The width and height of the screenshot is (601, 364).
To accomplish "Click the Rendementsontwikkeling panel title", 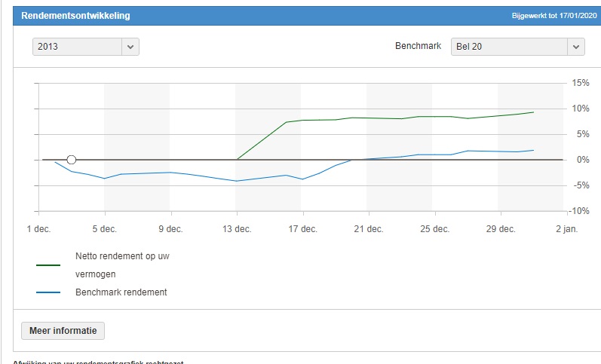I will (x=75, y=15).
